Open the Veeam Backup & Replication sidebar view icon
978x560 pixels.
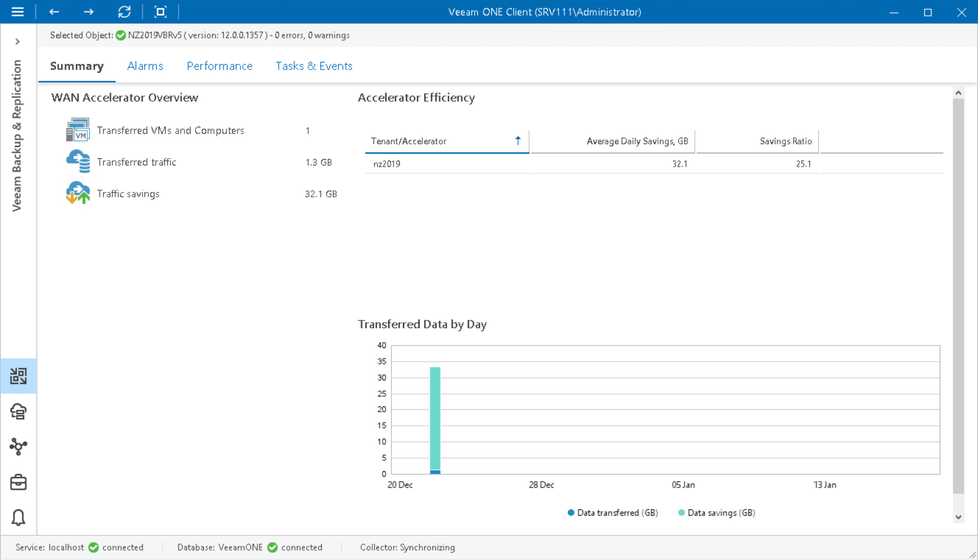tap(18, 376)
